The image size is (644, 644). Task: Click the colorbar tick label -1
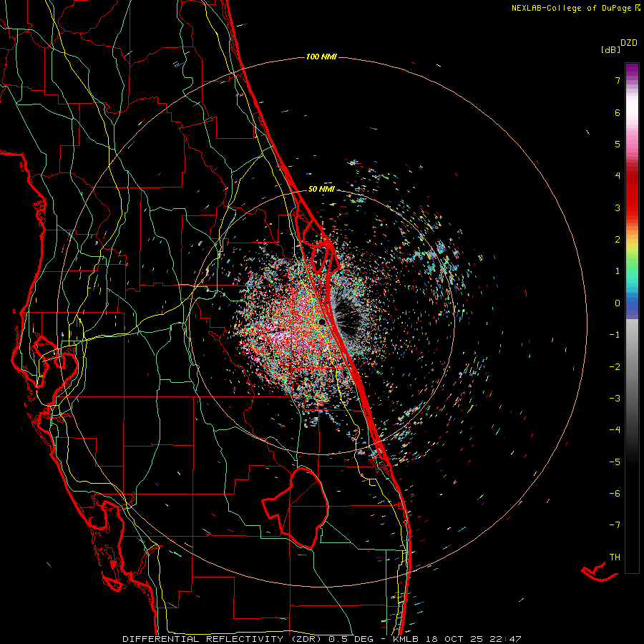pyautogui.click(x=615, y=335)
